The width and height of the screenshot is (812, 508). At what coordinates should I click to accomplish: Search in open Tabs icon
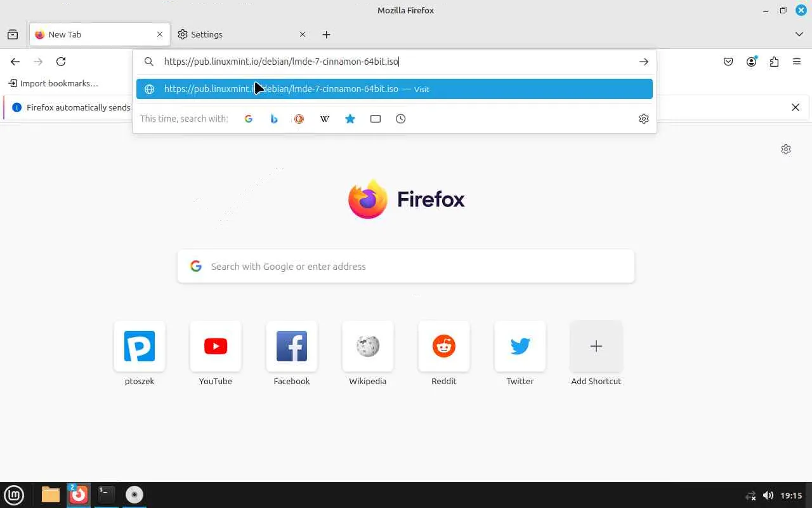pyautogui.click(x=376, y=119)
